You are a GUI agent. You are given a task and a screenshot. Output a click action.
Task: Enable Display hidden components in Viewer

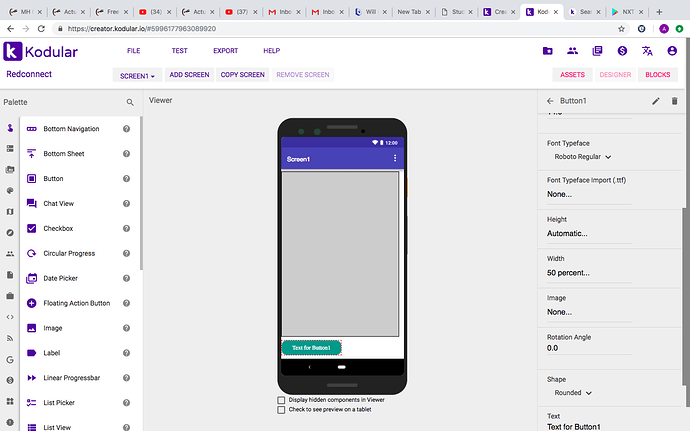(x=281, y=400)
